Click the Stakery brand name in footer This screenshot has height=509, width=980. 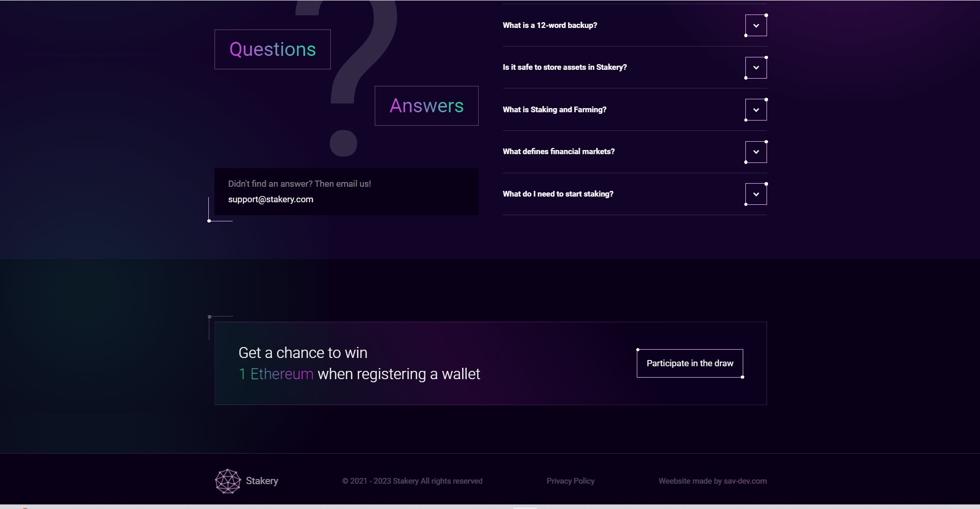coord(262,481)
